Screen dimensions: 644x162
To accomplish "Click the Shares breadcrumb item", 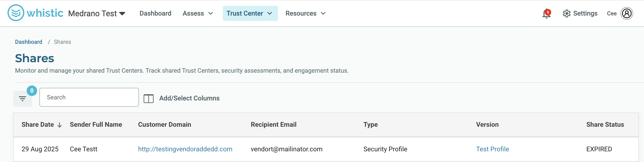I will tap(62, 42).
